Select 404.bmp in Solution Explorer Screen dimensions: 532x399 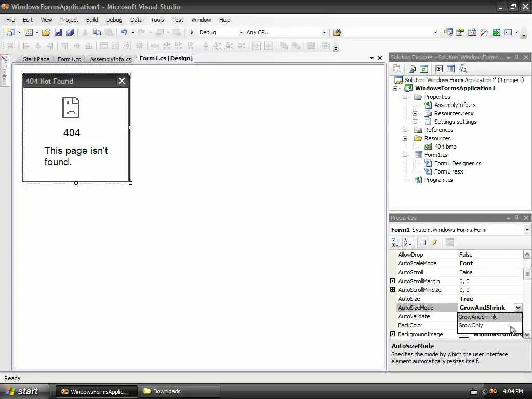(x=445, y=147)
